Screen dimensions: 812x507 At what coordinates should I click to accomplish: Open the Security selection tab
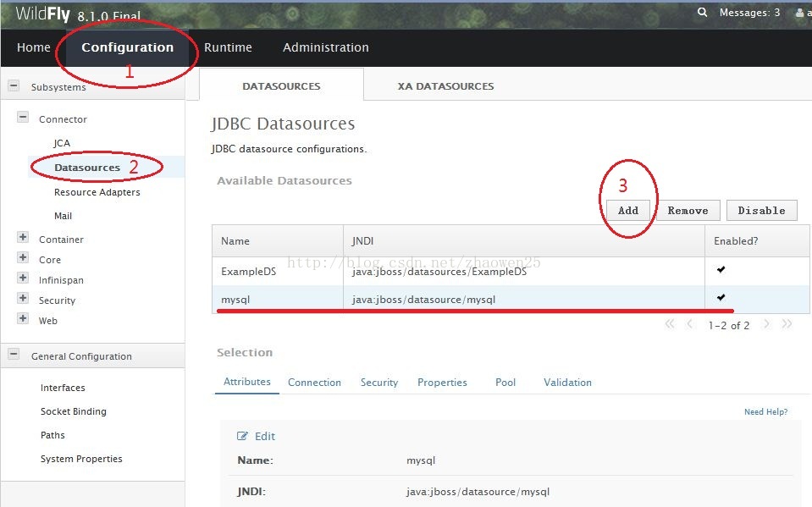379,383
